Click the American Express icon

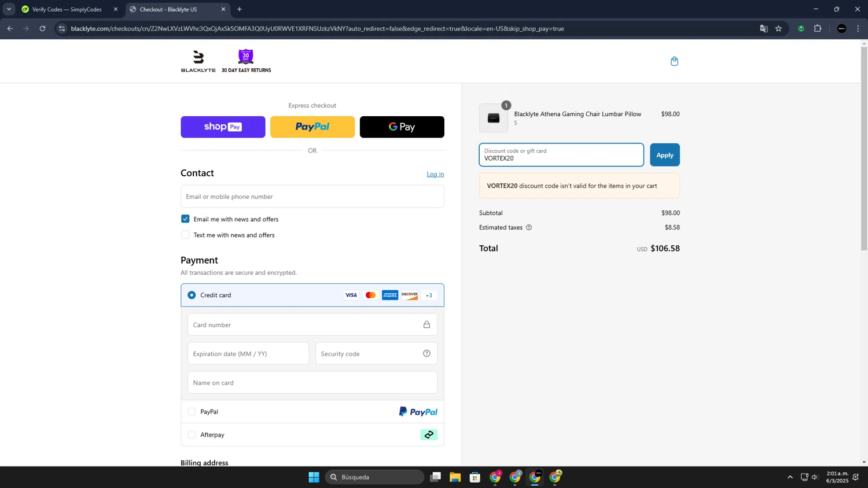(x=390, y=295)
